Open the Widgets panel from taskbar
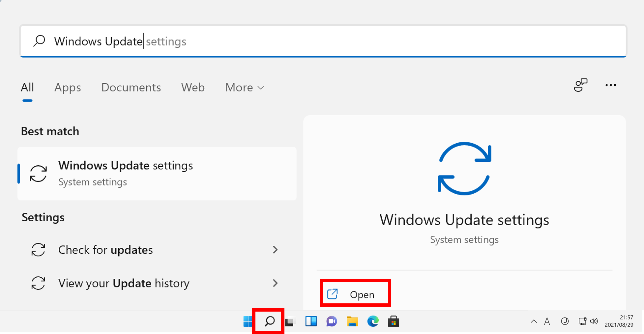 (311, 321)
